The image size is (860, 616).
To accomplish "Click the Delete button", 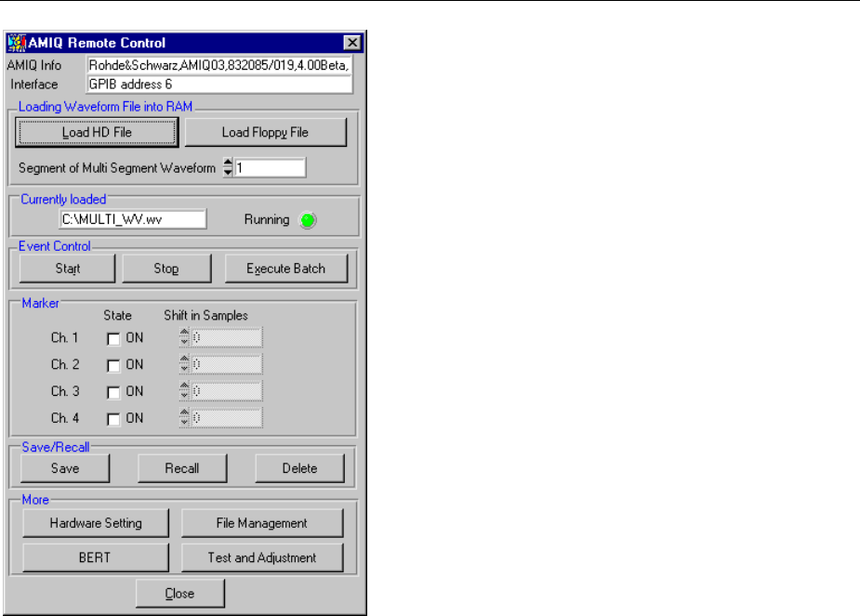I will (x=300, y=468).
